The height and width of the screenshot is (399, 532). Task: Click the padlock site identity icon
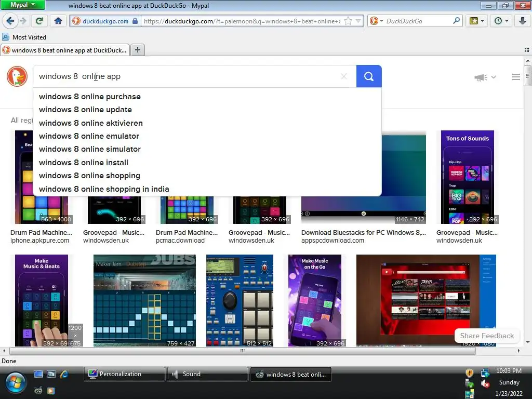pyautogui.click(x=135, y=21)
